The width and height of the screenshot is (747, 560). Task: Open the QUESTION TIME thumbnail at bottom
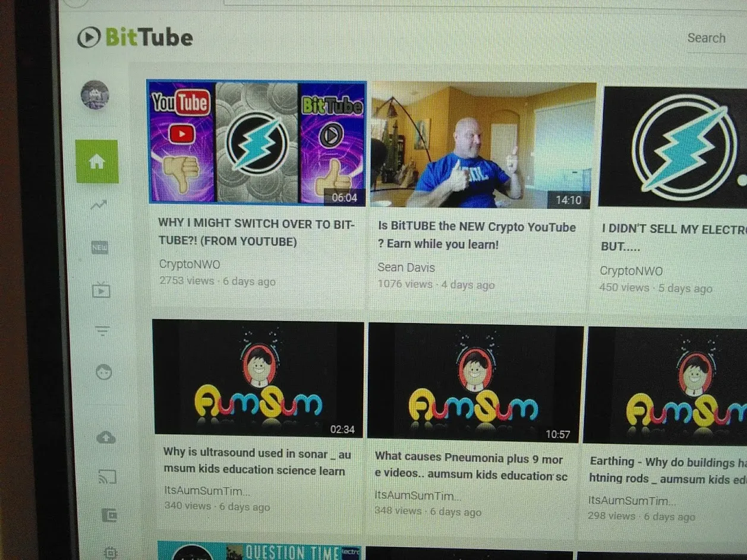click(x=260, y=550)
